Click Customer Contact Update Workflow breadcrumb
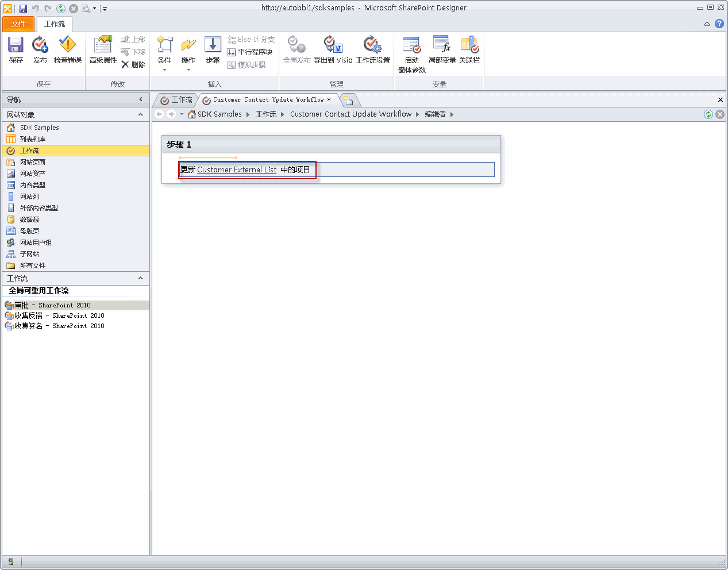 point(350,114)
